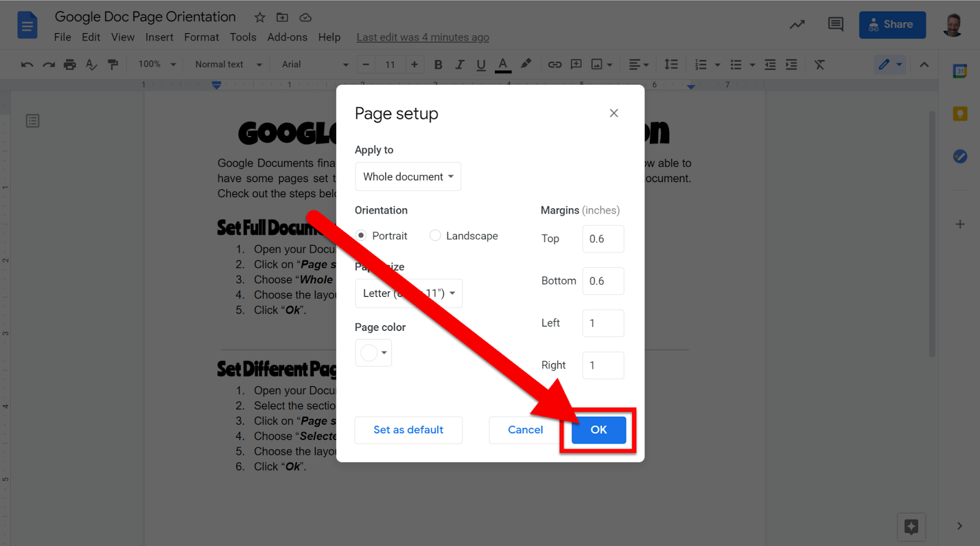Viewport: 980px width, 546px height.
Task: Open the Apply to Whole document dropdown
Action: tap(408, 176)
